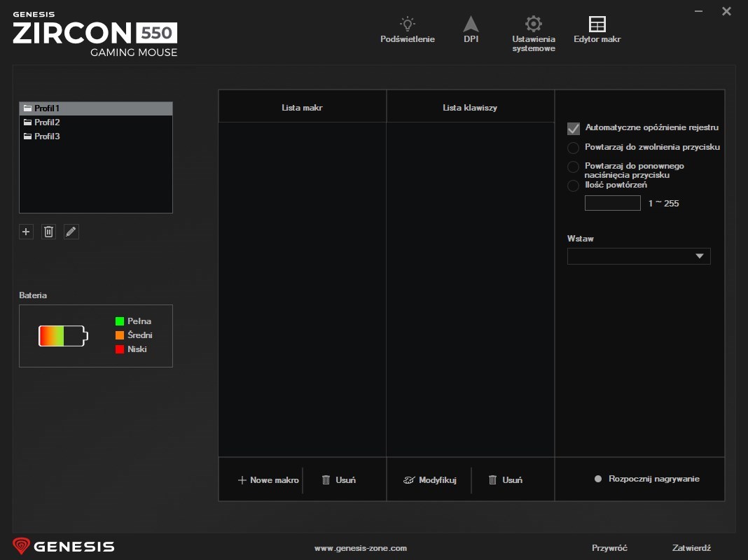
Task: Click the Bateria section label
Action: [33, 295]
